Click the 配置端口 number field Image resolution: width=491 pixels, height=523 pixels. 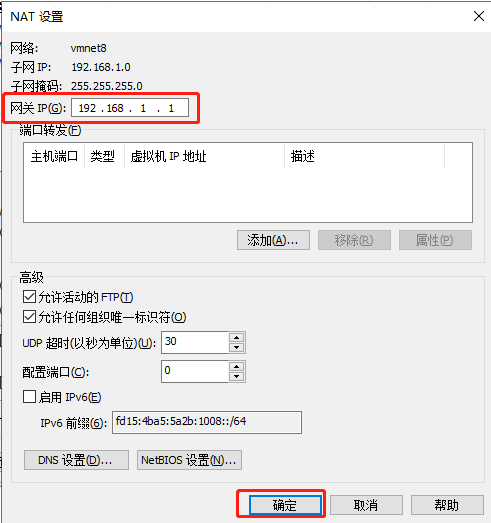[x=195, y=371]
